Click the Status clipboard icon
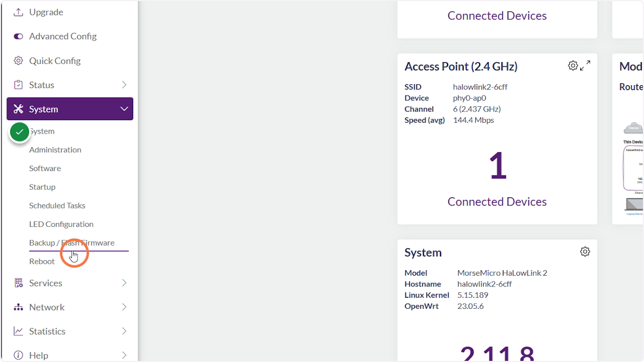The height and width of the screenshot is (362, 644). tap(18, 85)
